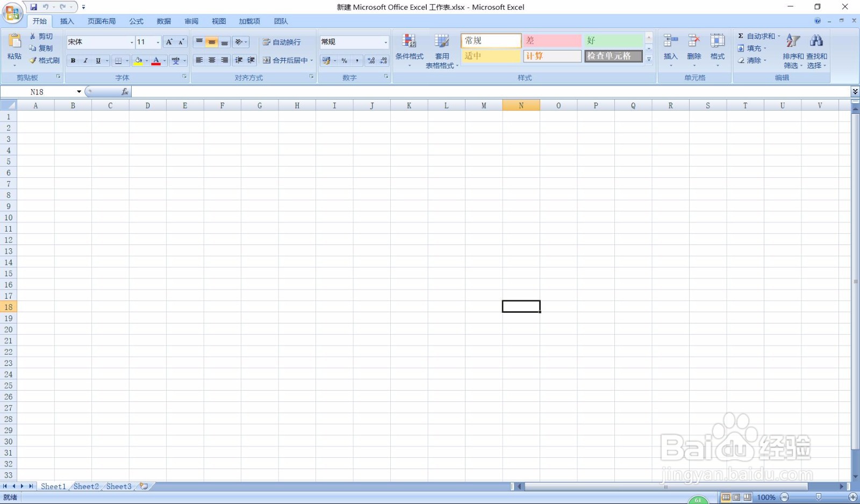Screen dimensions: 860x504
Task: Apply the 好 good cell style
Action: click(x=613, y=41)
